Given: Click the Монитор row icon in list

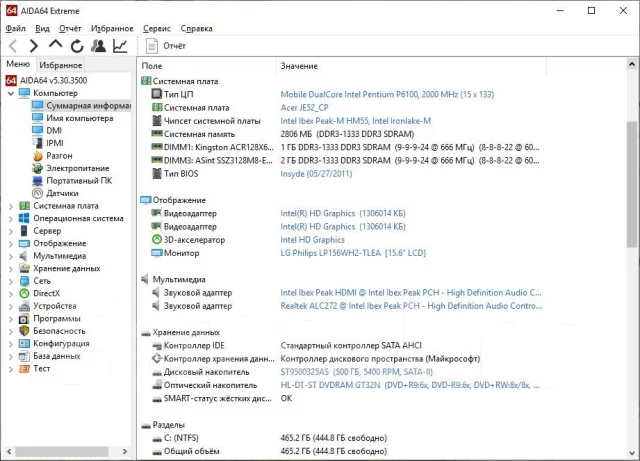Looking at the screenshot, I should point(157,253).
